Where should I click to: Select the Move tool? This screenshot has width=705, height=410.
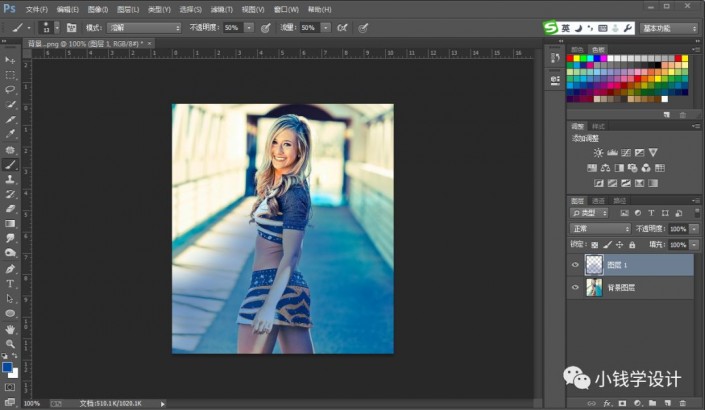click(x=10, y=60)
